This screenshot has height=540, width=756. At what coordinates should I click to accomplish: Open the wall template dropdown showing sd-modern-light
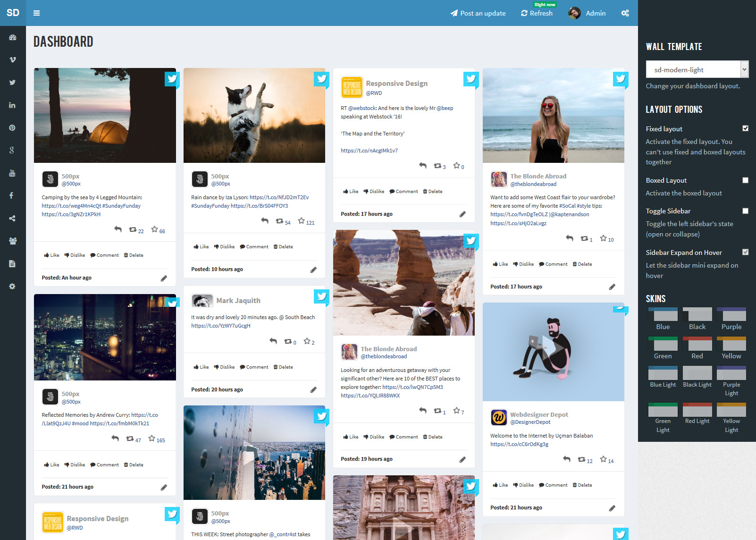(697, 69)
